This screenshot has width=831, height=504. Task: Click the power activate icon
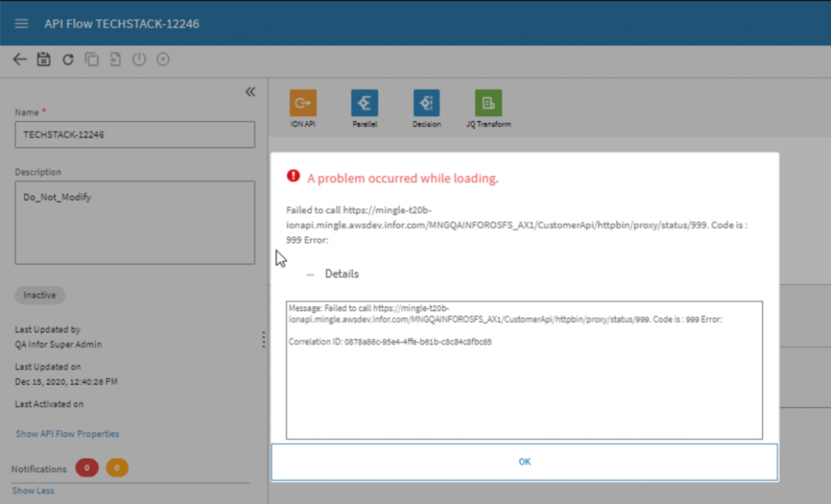coord(139,59)
